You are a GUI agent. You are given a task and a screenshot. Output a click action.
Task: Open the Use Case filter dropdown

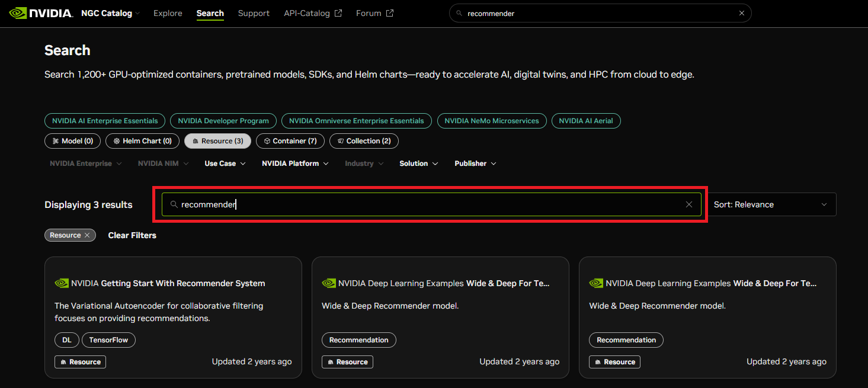225,163
